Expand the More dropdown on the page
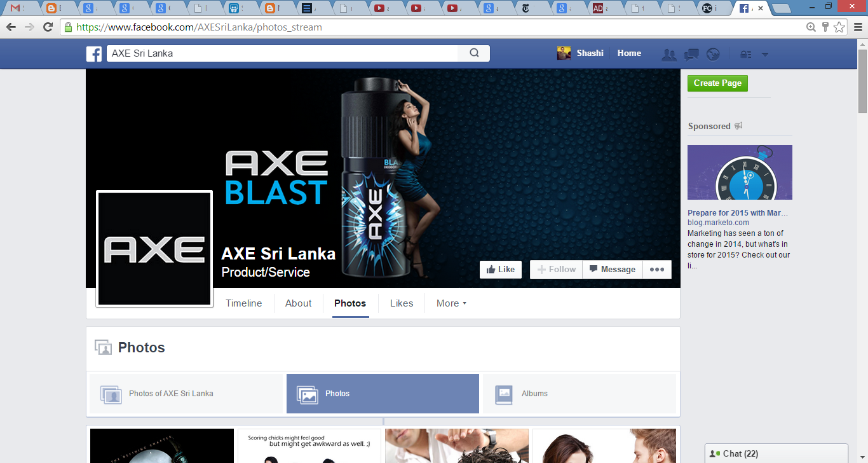 [451, 303]
